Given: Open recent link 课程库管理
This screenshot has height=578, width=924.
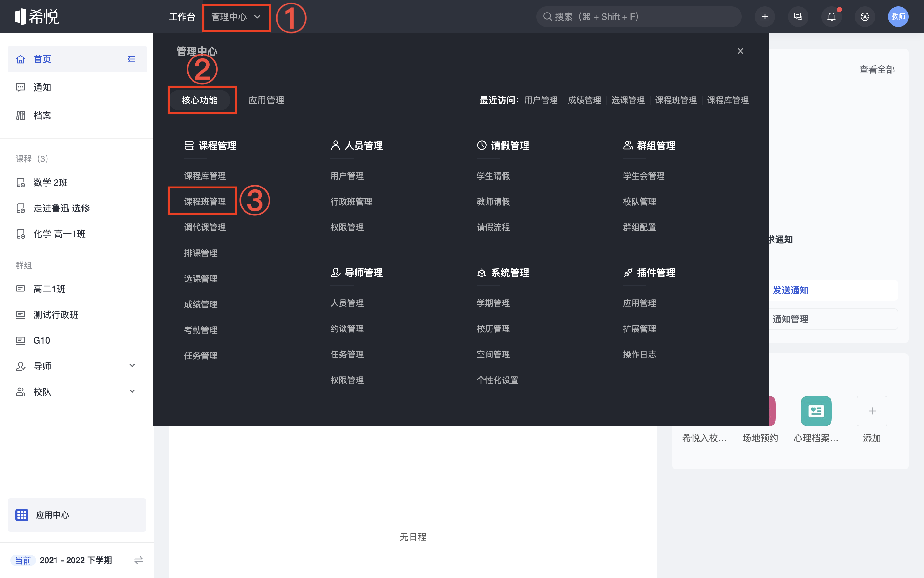Looking at the screenshot, I should 728,100.
